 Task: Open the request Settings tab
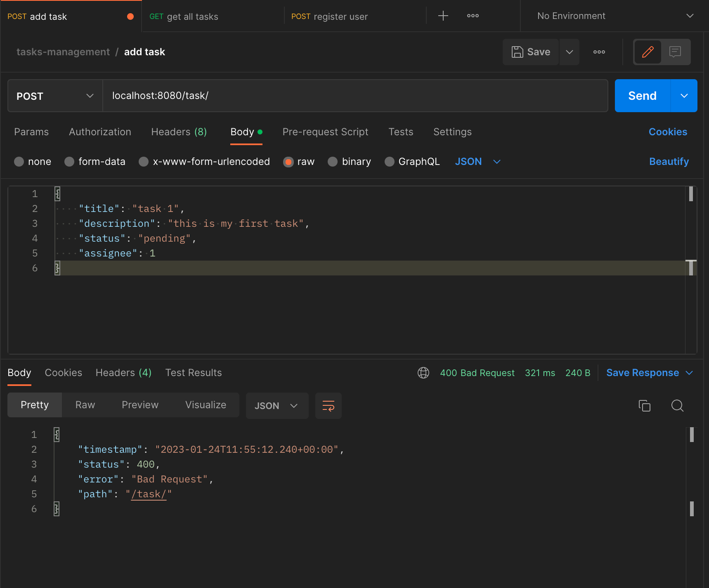452,132
